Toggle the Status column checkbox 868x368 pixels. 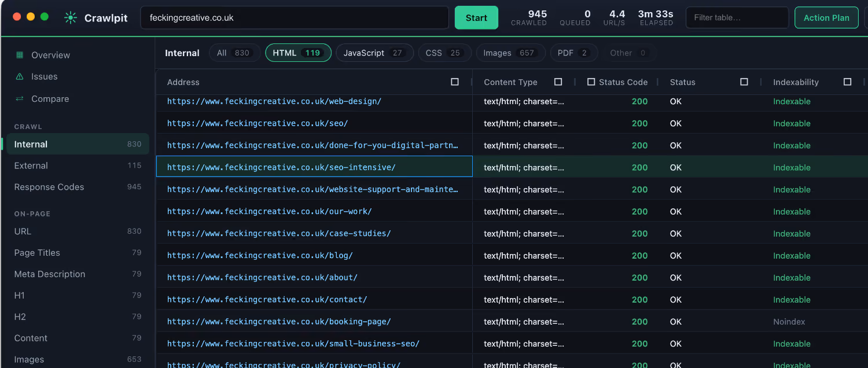pos(744,82)
